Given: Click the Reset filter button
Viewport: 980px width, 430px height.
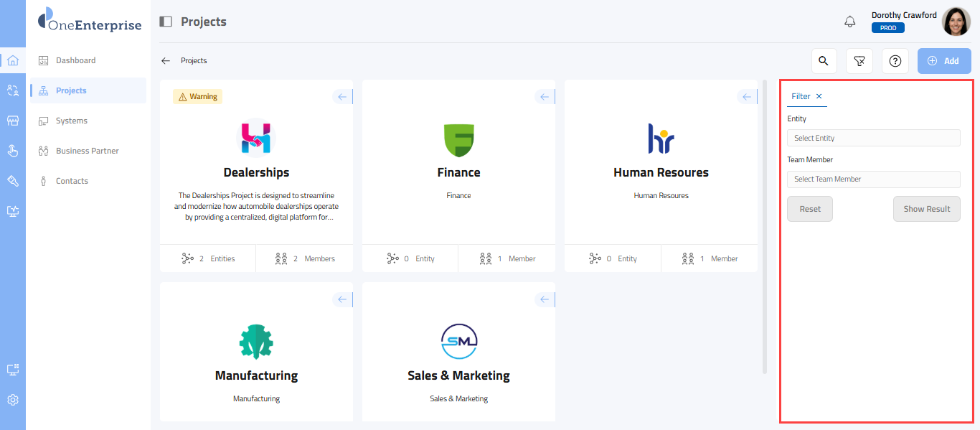Looking at the screenshot, I should click(810, 209).
